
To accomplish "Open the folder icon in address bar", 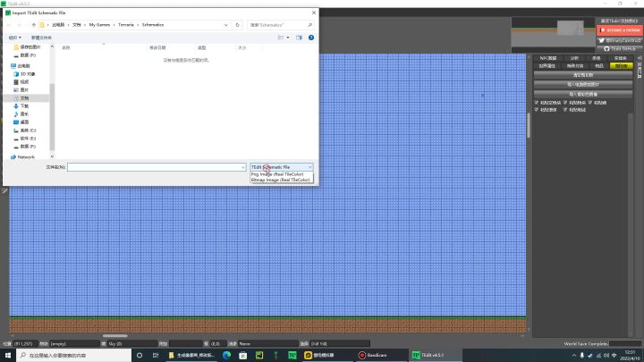I will point(42,25).
